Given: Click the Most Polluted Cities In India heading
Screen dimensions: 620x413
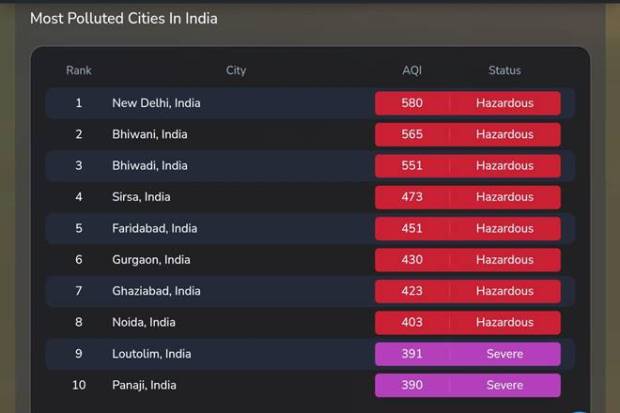Looking at the screenshot, I should click(x=123, y=18).
